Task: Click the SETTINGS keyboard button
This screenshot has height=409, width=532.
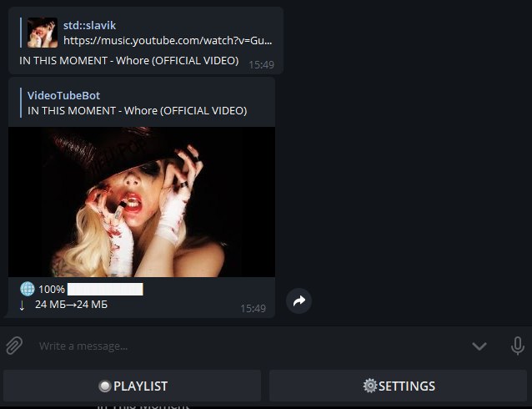Action: coord(398,386)
